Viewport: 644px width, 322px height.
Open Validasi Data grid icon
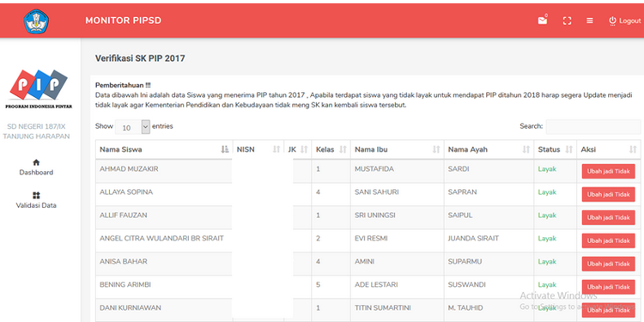pos(36,195)
